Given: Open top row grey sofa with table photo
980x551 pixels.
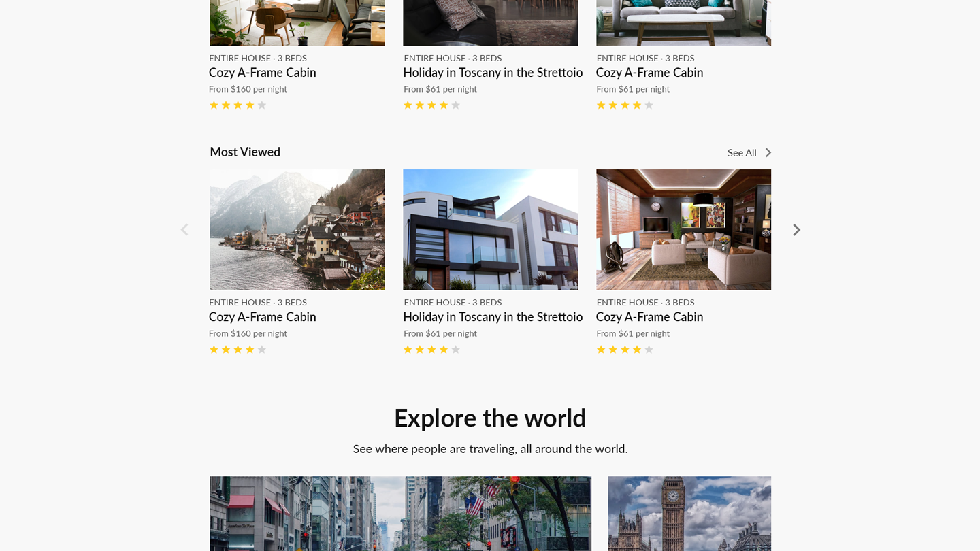Looking at the screenshot, I should (683, 22).
